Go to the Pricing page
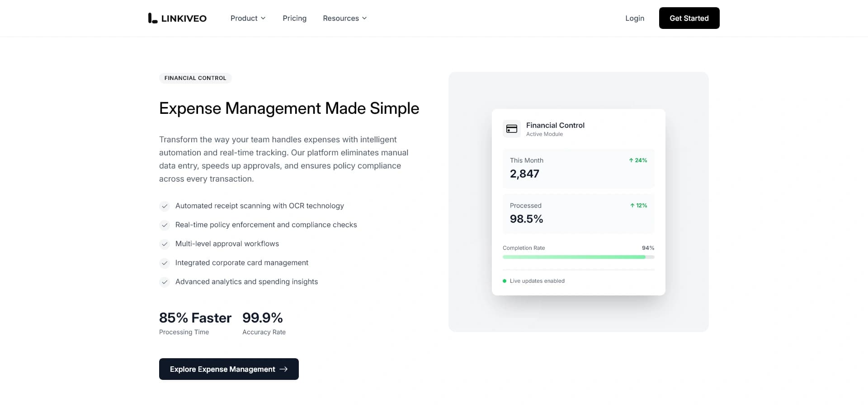 [x=294, y=18]
